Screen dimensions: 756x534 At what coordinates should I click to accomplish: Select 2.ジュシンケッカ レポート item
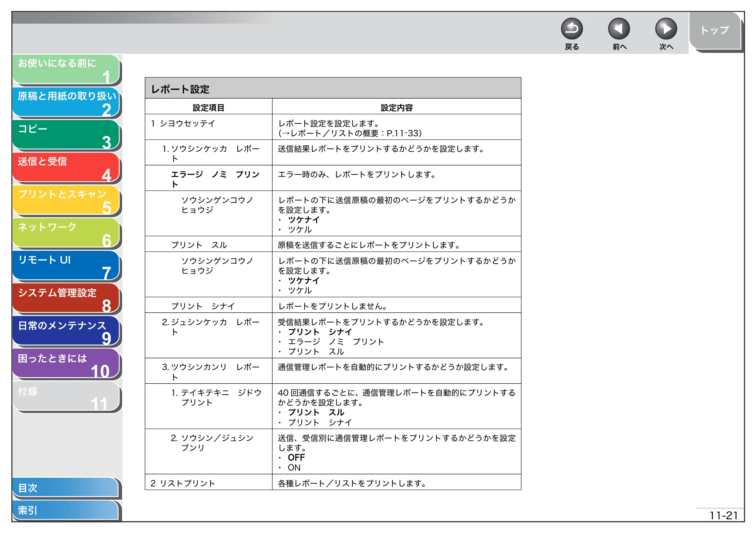(211, 327)
